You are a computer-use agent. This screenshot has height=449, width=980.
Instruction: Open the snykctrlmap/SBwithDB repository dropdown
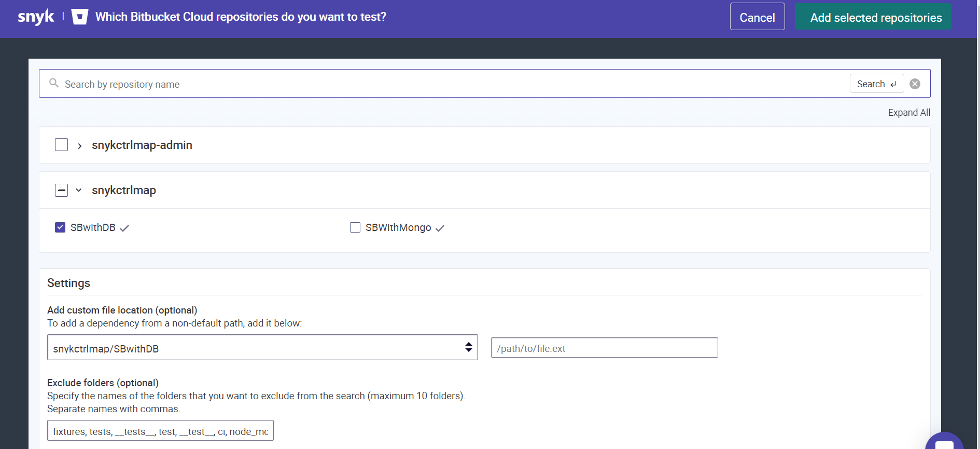262,347
